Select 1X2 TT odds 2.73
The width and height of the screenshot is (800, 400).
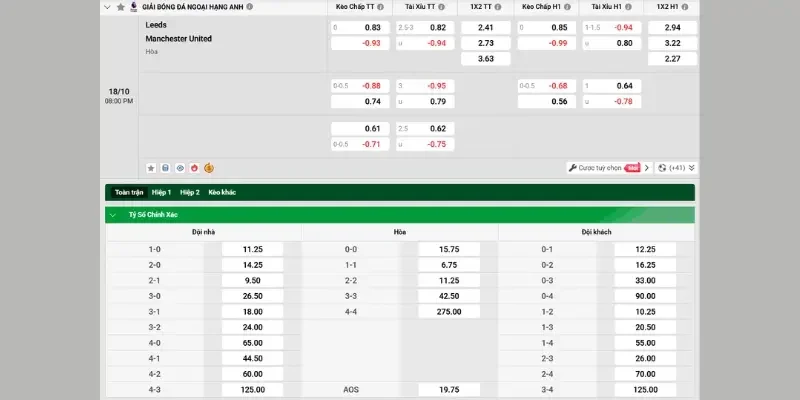click(486, 43)
